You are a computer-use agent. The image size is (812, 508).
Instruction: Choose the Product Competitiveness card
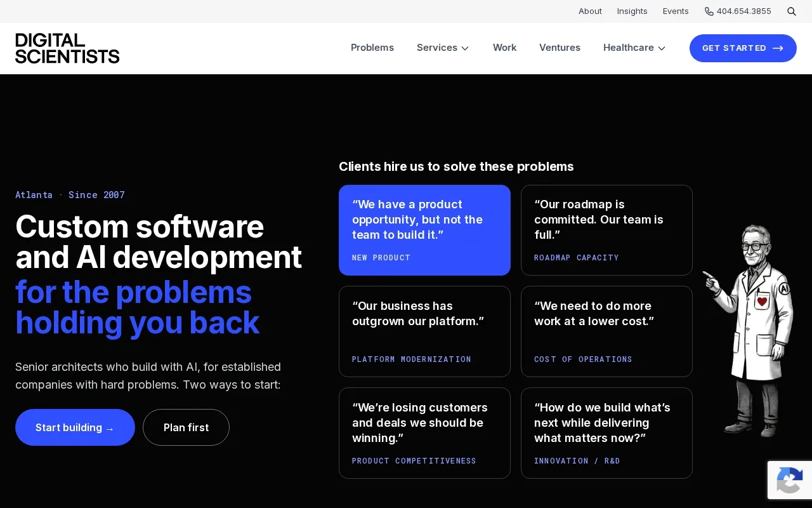coord(424,433)
